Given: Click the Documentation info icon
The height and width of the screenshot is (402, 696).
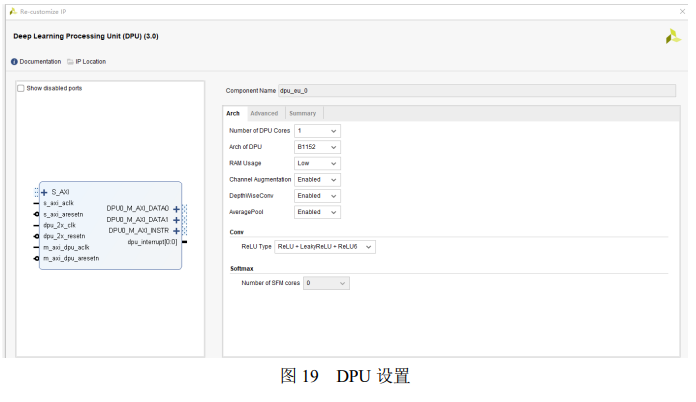Looking at the screenshot, I should (14, 62).
